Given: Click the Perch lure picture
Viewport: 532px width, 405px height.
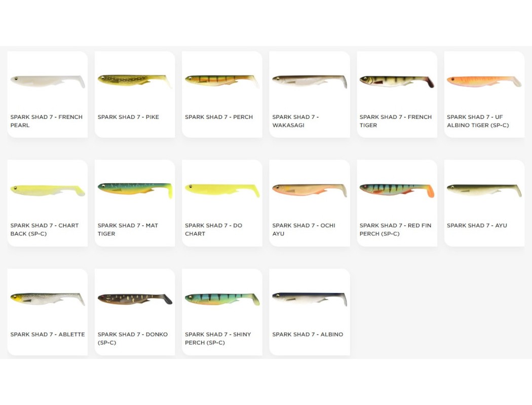Looking at the screenshot, I should [x=222, y=80].
